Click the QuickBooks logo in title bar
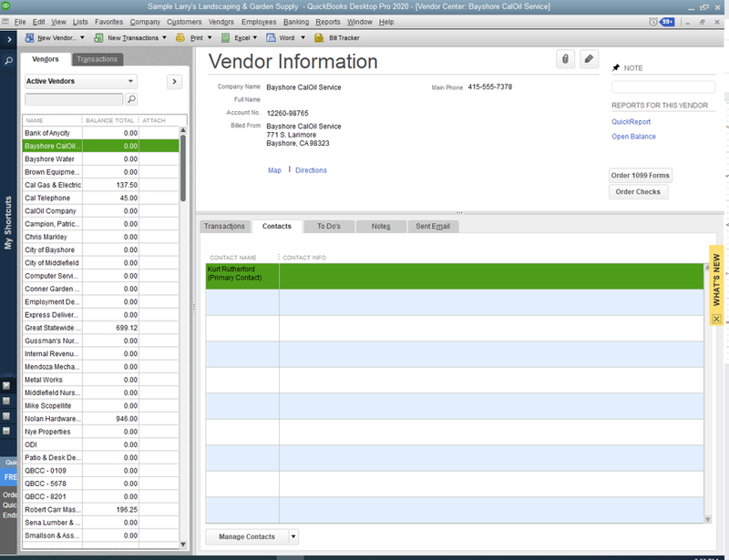 point(6,6)
